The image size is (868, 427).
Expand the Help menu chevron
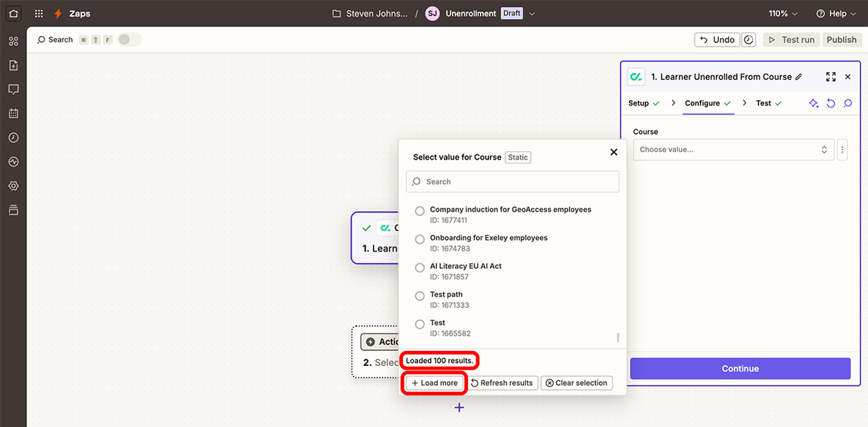pyautogui.click(x=852, y=14)
